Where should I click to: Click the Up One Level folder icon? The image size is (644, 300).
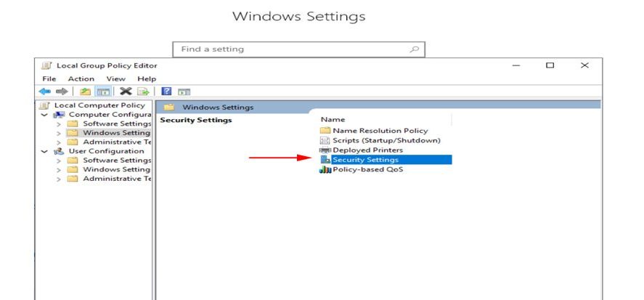[86, 92]
